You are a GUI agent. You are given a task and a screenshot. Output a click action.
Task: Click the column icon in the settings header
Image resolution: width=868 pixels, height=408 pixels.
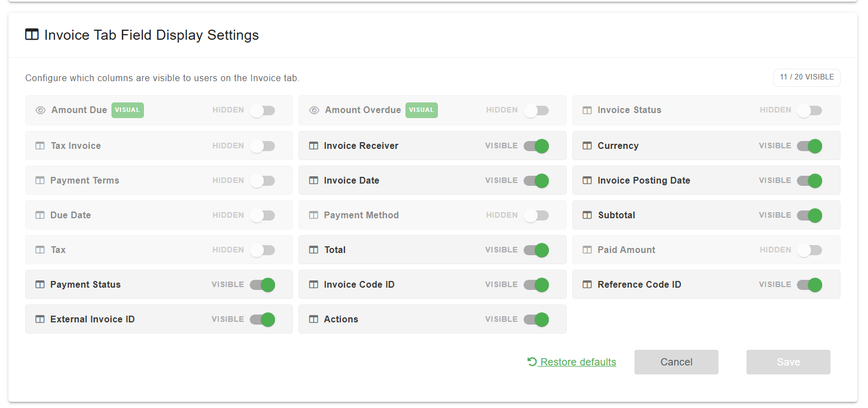[x=32, y=35]
